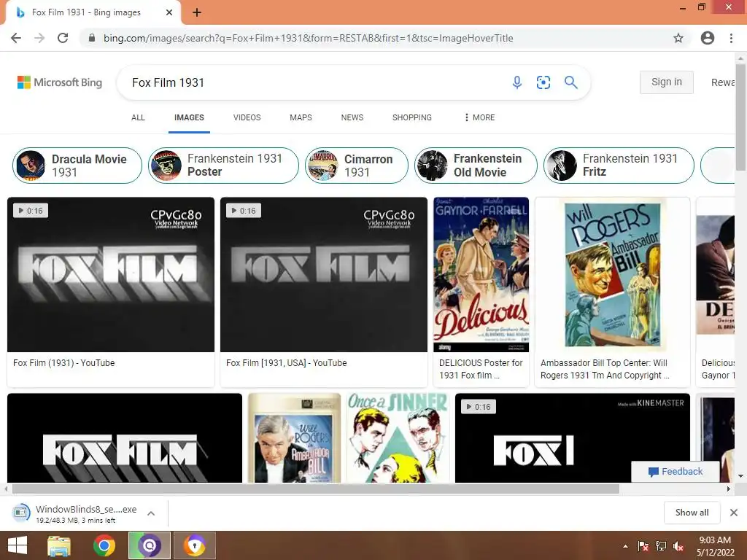747x560 pixels.
Task: Switch to the ALL results tab
Action: tap(138, 117)
